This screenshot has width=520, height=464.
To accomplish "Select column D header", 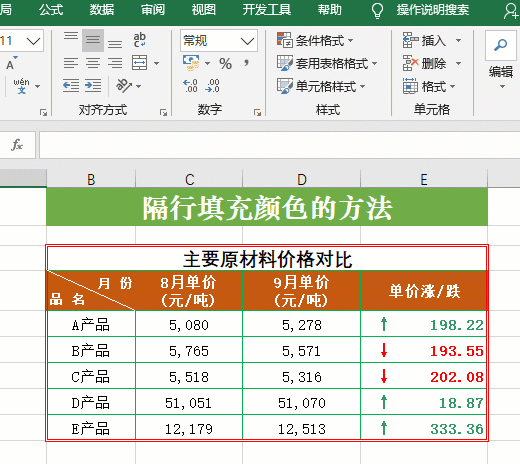I will click(x=302, y=179).
